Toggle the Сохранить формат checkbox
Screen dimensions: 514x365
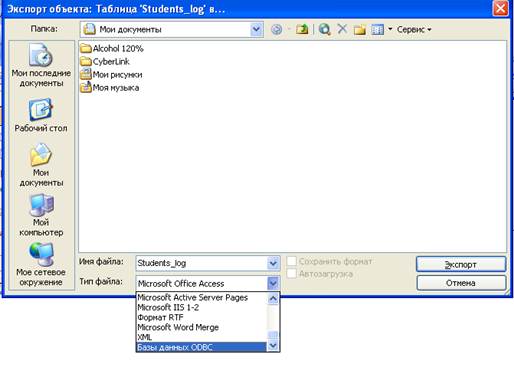291,261
